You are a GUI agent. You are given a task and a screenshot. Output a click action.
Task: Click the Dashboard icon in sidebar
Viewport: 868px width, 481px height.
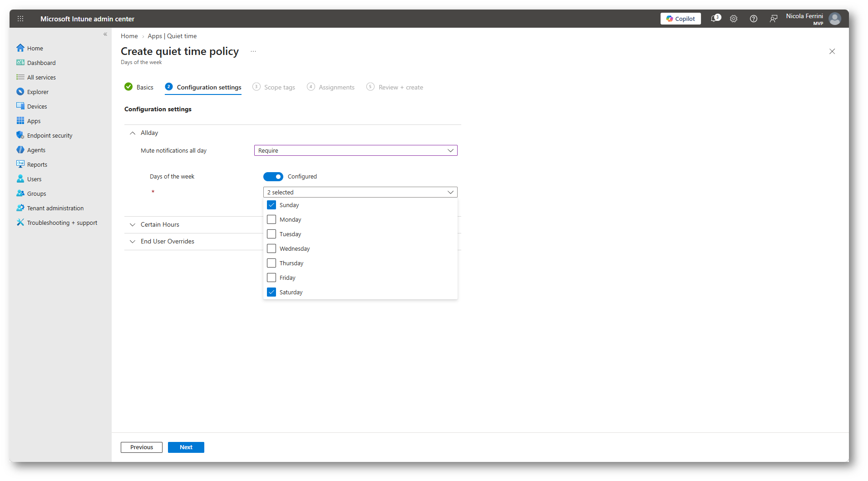[x=20, y=62]
